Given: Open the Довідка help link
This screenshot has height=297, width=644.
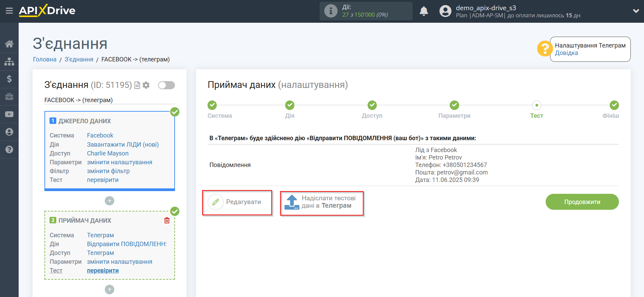Looking at the screenshot, I should [x=566, y=53].
